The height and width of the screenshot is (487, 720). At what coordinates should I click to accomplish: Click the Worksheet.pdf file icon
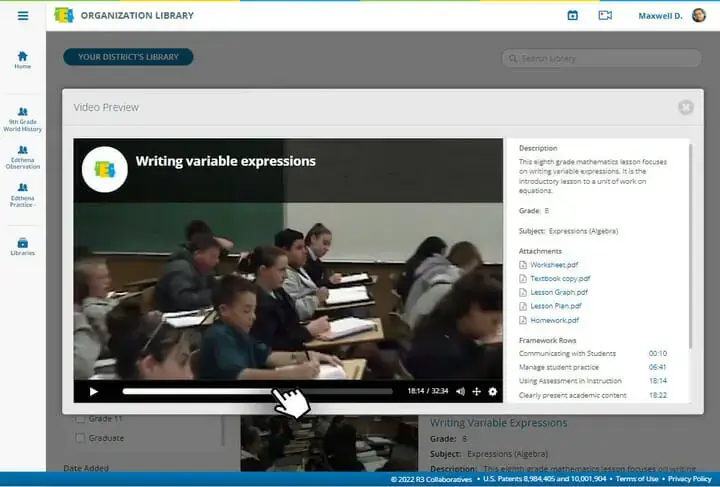tap(523, 265)
